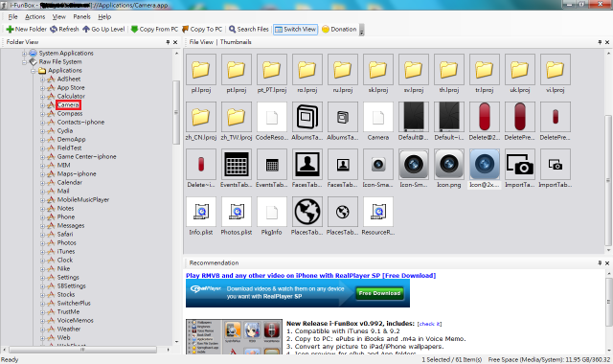613x364 pixels.
Task: Open the toolbar overflow options handle
Action: (x=362, y=30)
